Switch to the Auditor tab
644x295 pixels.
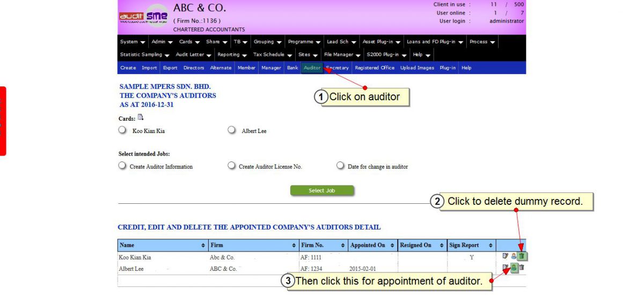coord(312,68)
